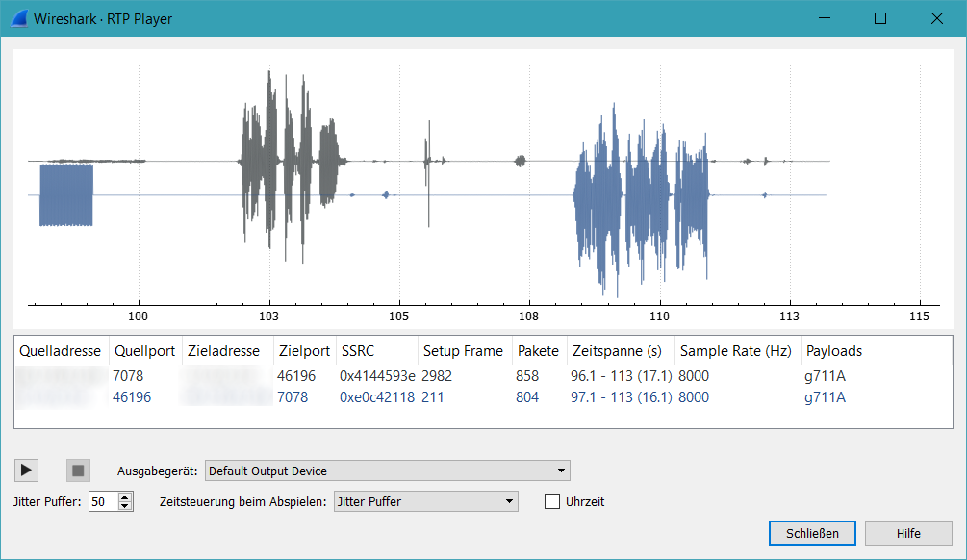Open Hilfe for the RTP Player
This screenshot has height=560, width=967.
(x=908, y=533)
